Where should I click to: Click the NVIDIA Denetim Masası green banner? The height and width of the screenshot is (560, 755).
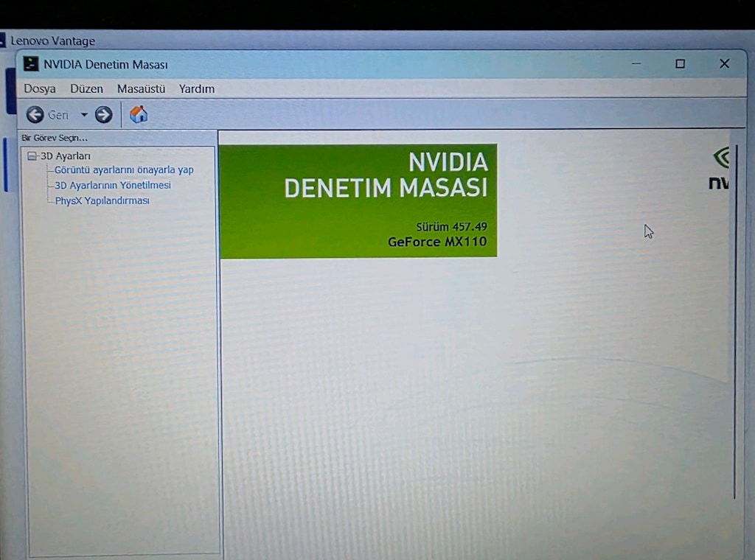click(358, 200)
